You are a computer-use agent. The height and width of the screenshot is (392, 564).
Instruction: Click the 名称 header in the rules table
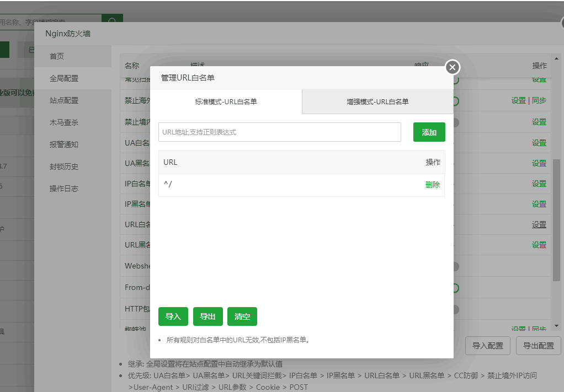click(132, 66)
